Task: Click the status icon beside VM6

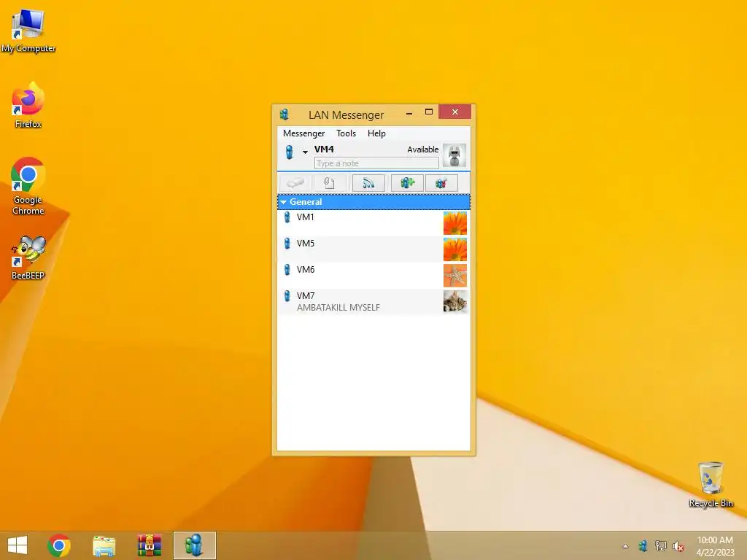Action: tap(287, 270)
